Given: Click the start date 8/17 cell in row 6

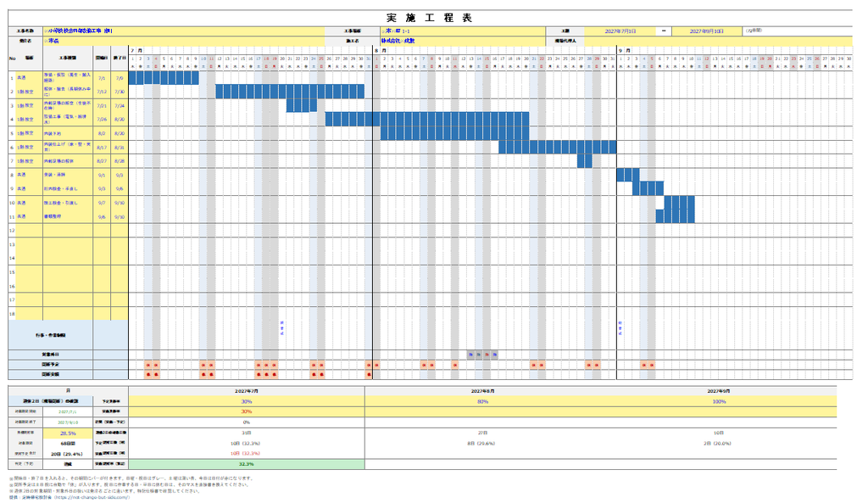Looking at the screenshot, I should [x=102, y=148].
